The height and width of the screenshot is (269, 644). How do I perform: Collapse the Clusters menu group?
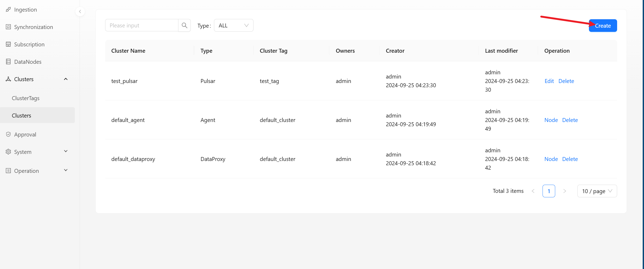(x=66, y=79)
